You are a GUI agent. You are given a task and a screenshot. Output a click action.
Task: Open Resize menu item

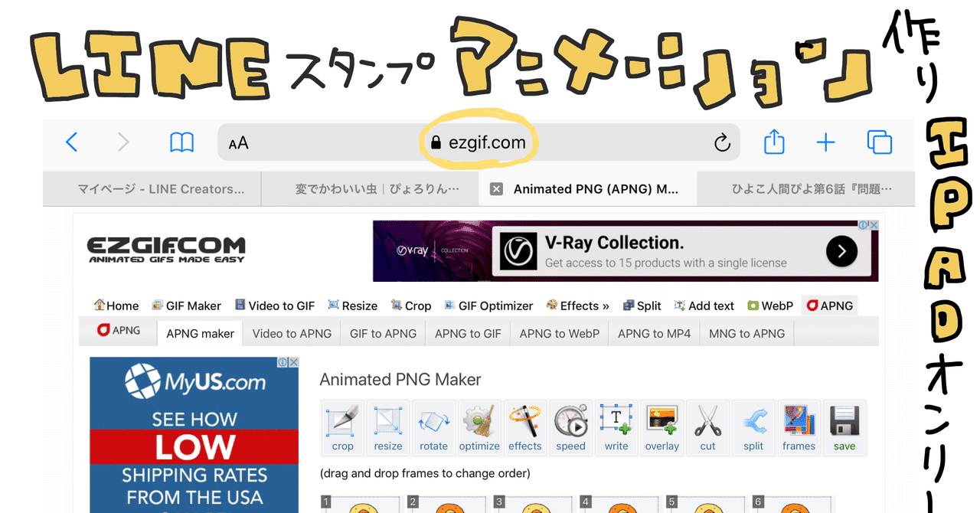352,306
